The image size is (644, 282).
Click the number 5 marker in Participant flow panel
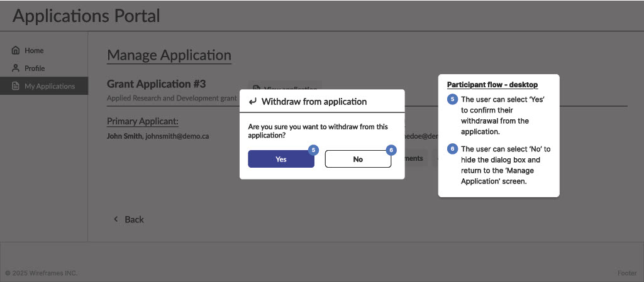pyautogui.click(x=452, y=99)
